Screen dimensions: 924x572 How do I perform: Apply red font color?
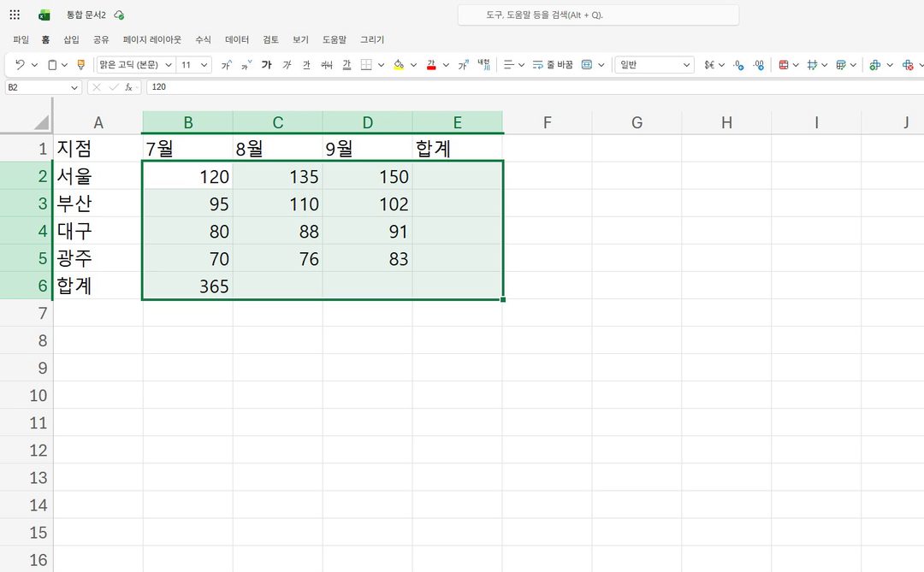pos(431,65)
